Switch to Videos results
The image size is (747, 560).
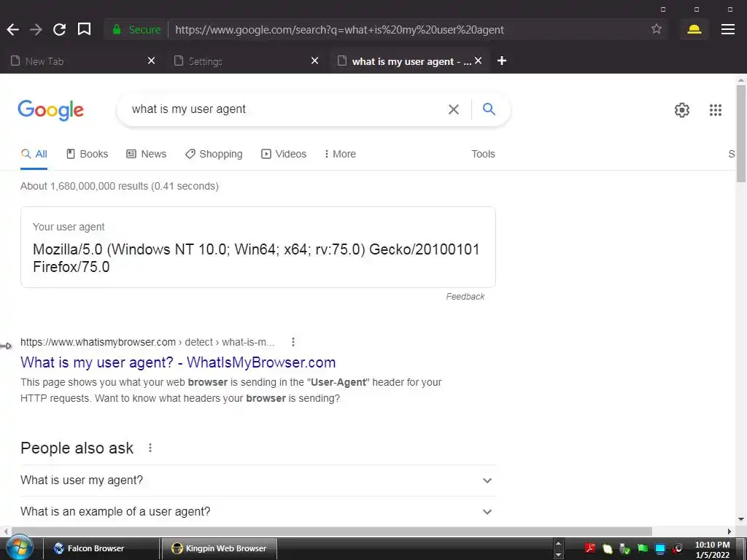[284, 154]
